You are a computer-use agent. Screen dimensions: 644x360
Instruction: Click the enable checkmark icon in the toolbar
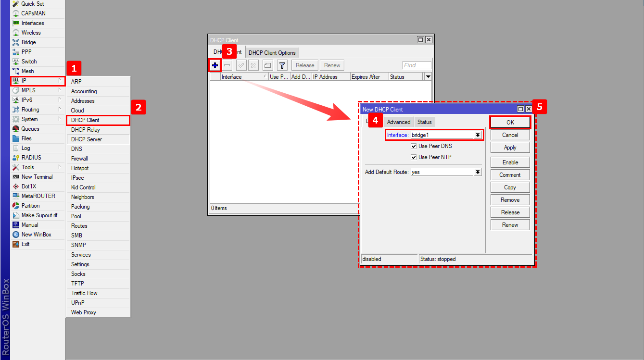(x=241, y=65)
